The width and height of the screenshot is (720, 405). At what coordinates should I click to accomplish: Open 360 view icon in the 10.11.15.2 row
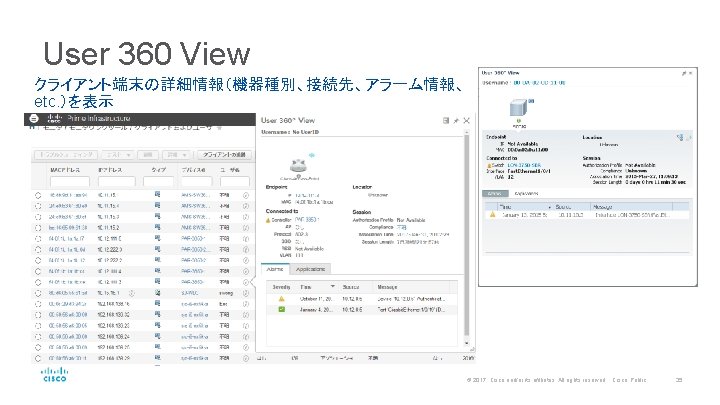coord(246,227)
